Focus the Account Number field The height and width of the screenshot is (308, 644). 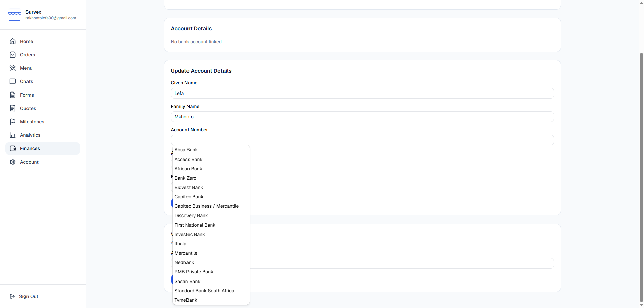[x=362, y=140]
